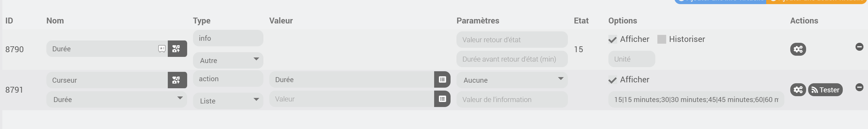Screen dimensions: 868x129
Task: Expand the Liste subtype dropdown
Action: [228, 101]
